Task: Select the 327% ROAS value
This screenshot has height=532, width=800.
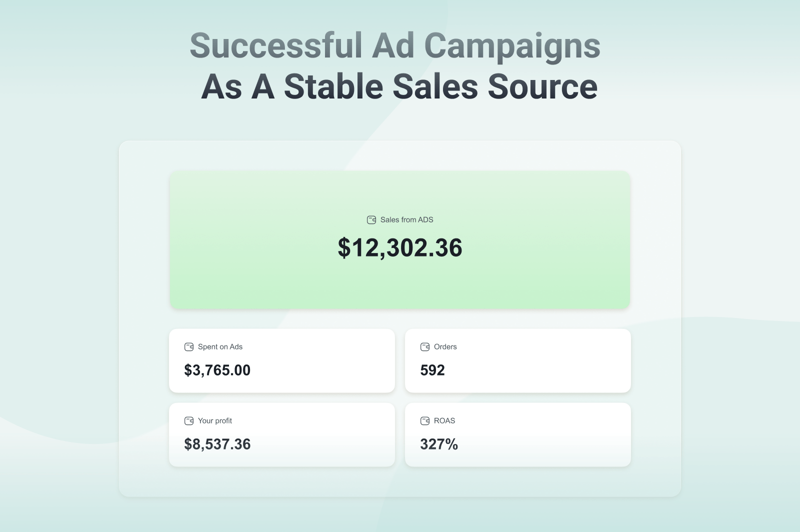Action: pyautogui.click(x=439, y=444)
